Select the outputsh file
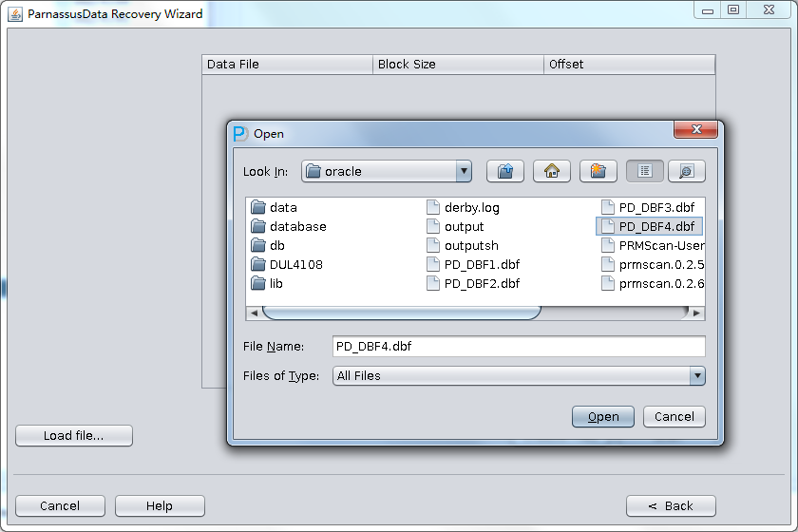798x532 pixels. 463,245
